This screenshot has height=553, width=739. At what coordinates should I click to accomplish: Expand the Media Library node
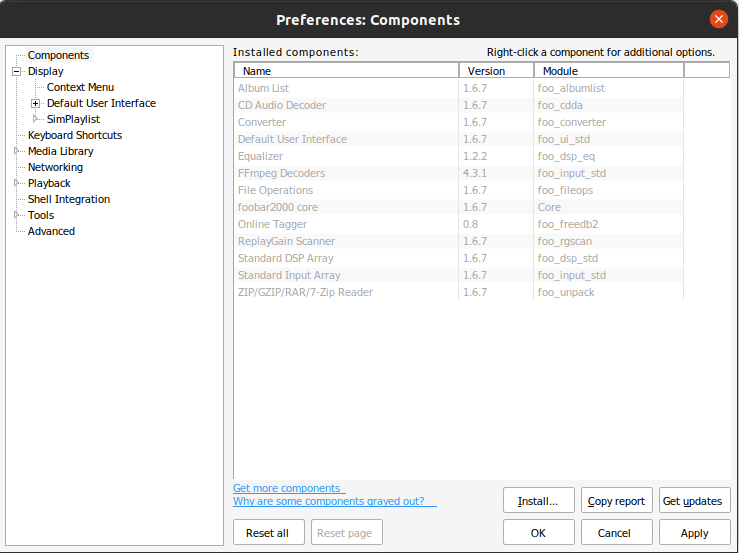[x=16, y=151]
